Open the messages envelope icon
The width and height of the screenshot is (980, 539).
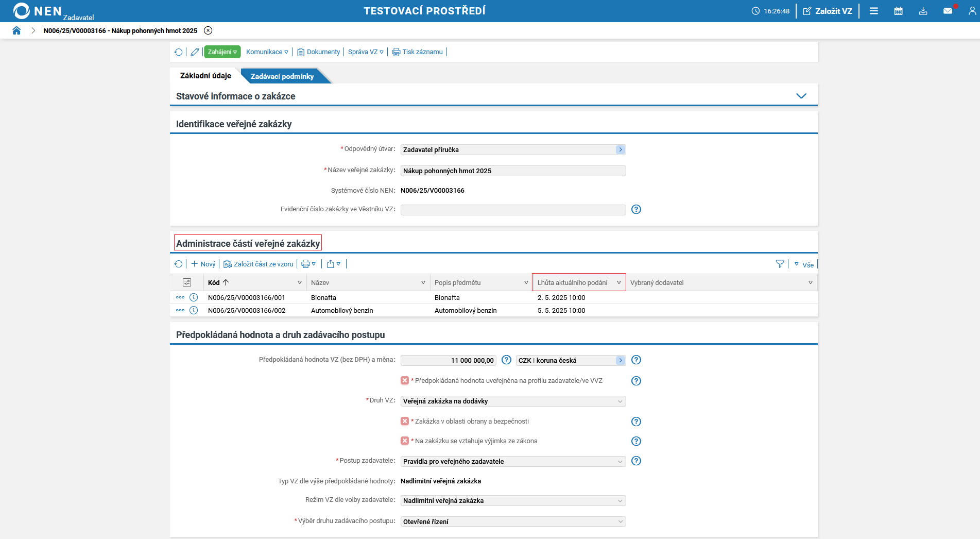pos(948,11)
